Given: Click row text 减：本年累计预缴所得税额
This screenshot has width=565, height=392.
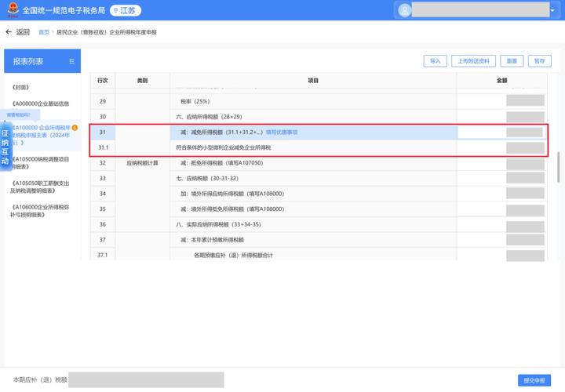Looking at the screenshot, I should tap(212, 240).
